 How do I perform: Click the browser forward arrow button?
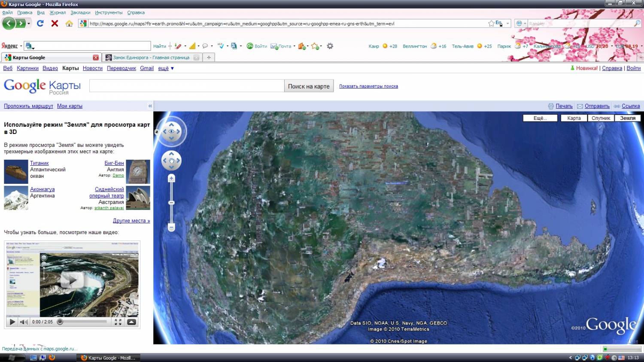(20, 23)
